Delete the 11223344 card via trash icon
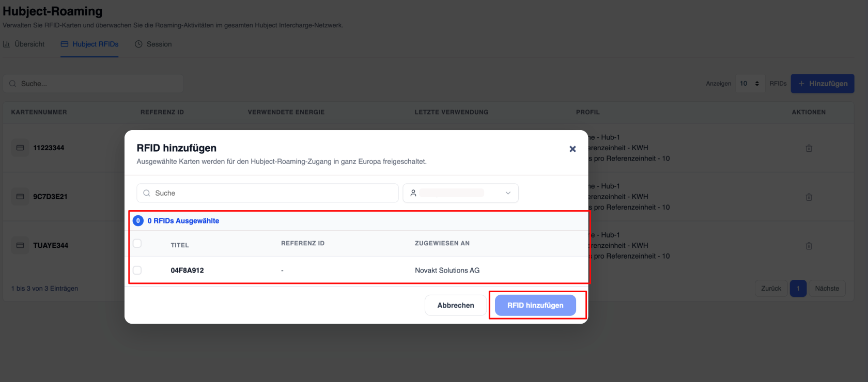The image size is (868, 382). coord(809,148)
